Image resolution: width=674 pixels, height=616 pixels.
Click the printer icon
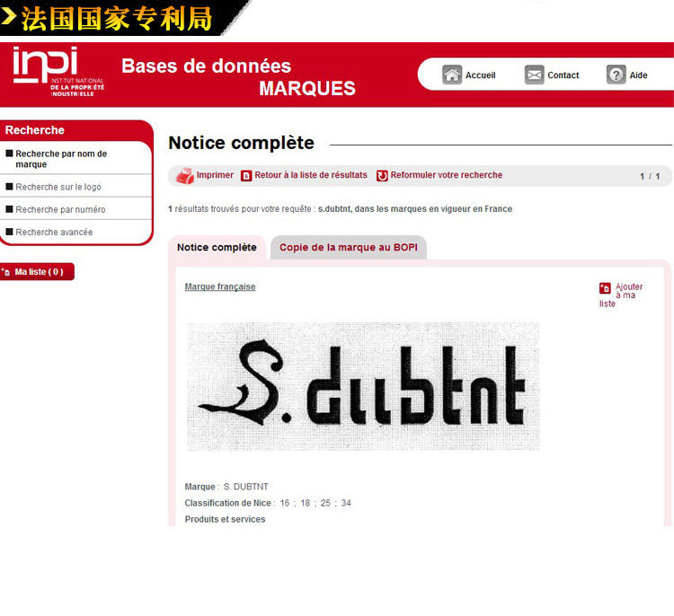click(185, 176)
